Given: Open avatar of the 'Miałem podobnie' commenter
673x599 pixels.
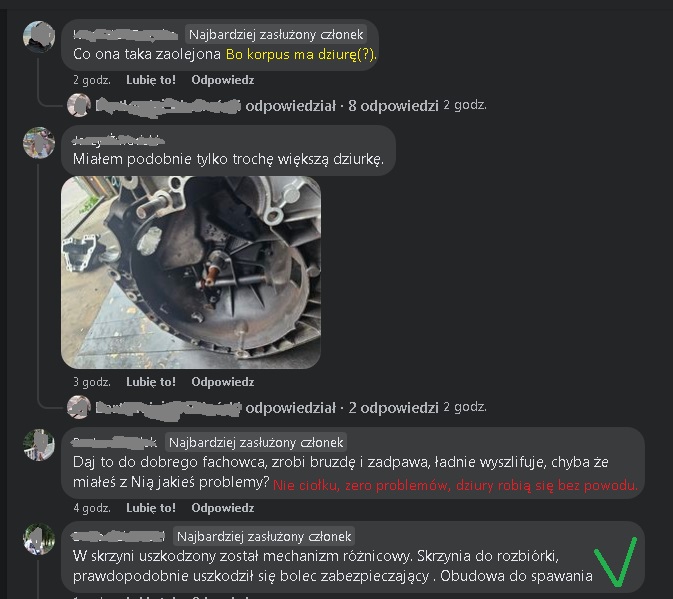Looking at the screenshot, I should (x=39, y=142).
